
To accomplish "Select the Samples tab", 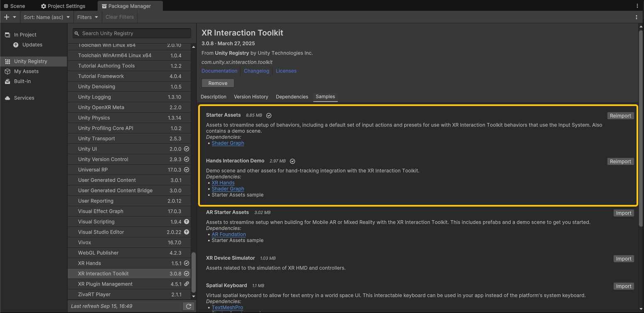I will 325,97.
